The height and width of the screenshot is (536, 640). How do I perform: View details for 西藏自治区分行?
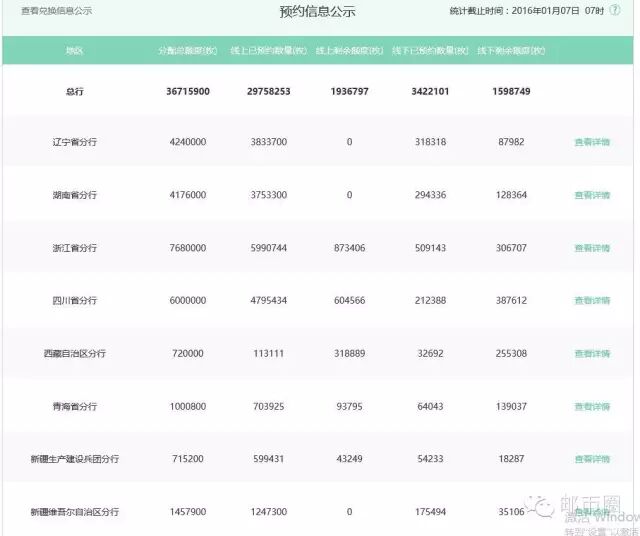pyautogui.click(x=592, y=354)
